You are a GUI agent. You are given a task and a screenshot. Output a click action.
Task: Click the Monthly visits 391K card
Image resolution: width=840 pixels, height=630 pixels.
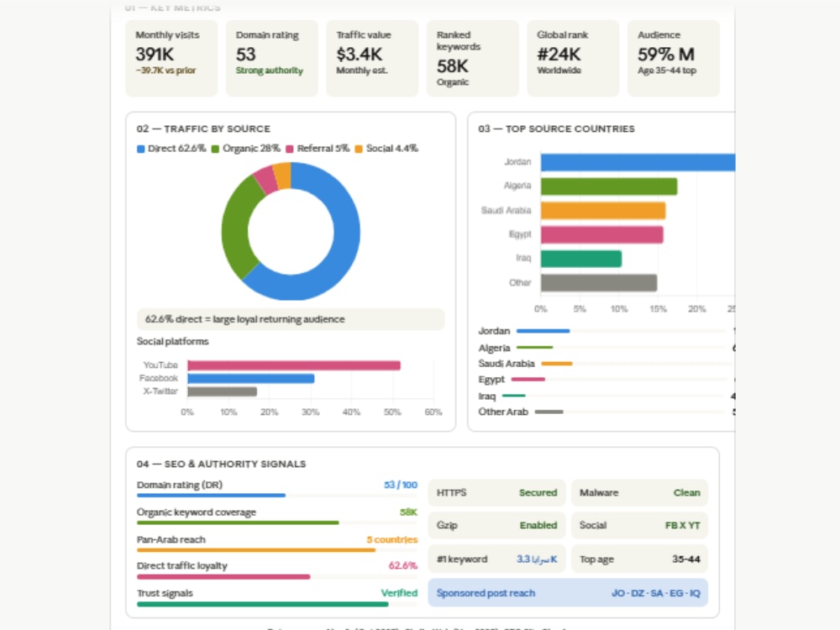pos(171,59)
